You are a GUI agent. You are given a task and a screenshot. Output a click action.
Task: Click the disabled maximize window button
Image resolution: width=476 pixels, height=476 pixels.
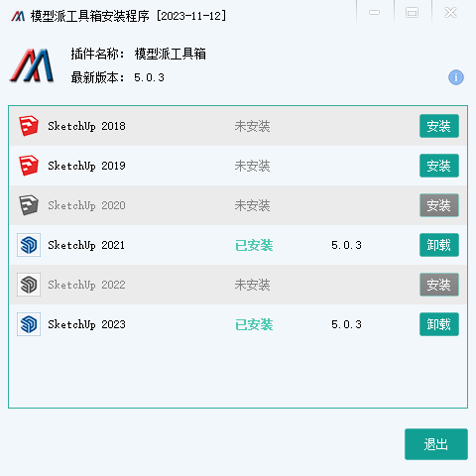(412, 13)
